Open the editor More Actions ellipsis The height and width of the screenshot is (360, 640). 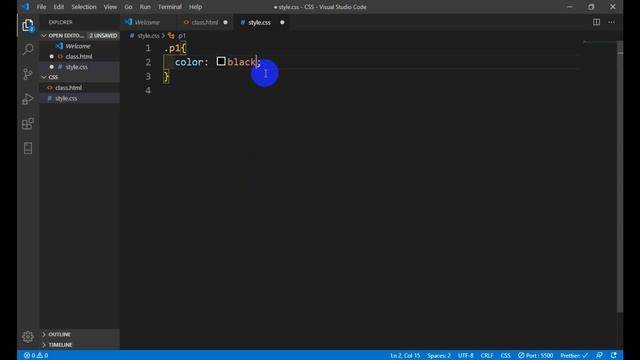[611, 22]
